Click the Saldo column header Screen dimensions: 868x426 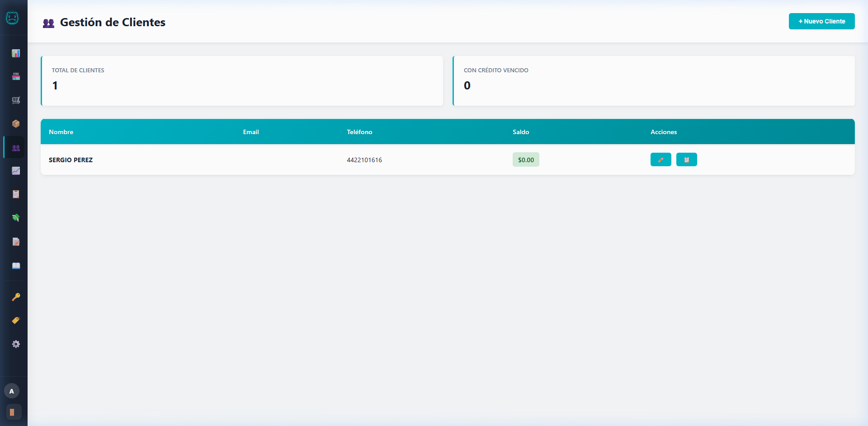click(521, 132)
